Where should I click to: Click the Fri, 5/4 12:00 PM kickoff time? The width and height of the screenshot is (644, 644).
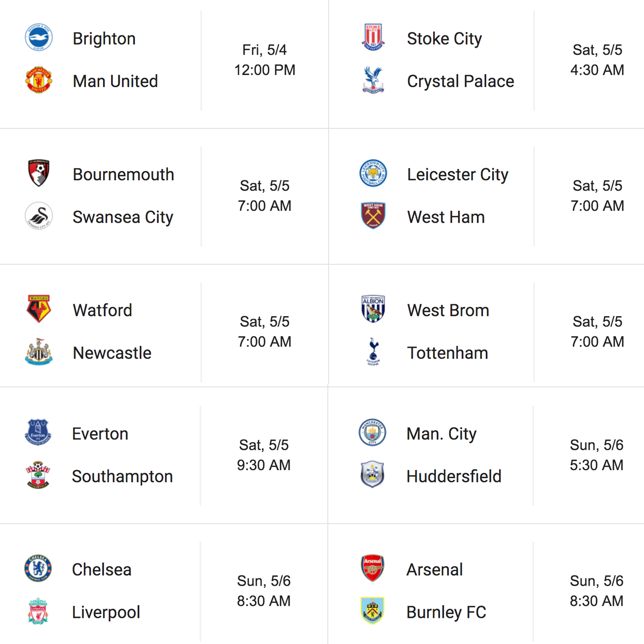click(x=265, y=60)
